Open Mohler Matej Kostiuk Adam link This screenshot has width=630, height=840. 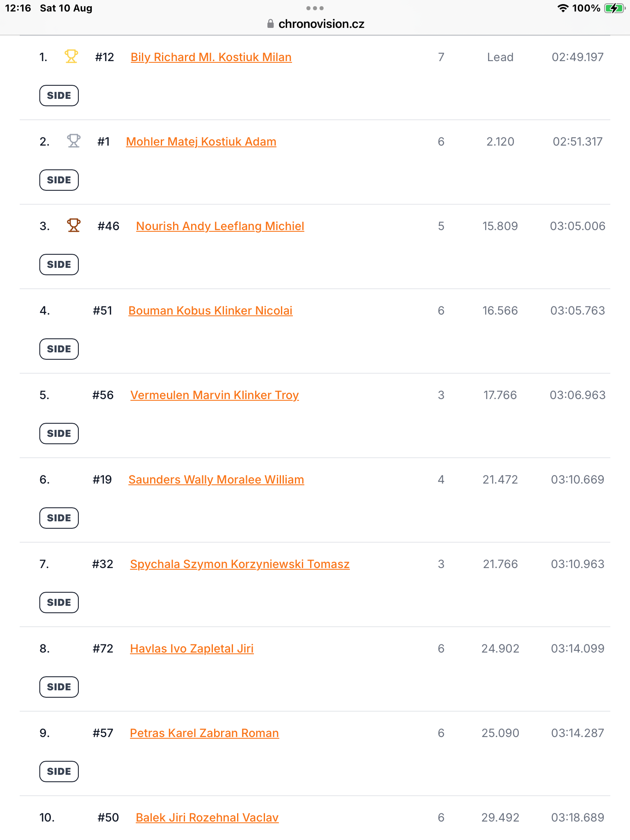[x=201, y=142]
